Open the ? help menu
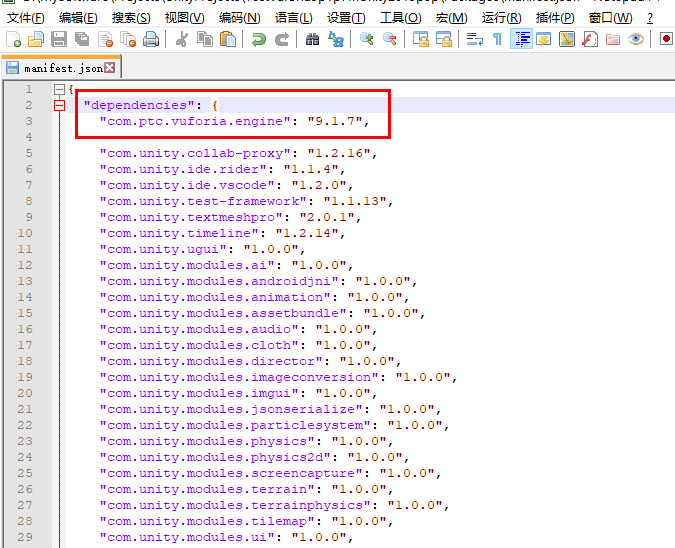 point(650,18)
